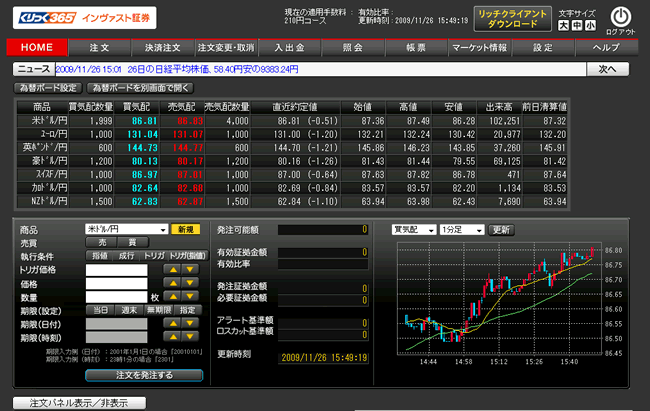
Task: Decrease trigger price with down arrow
Action: coord(190,270)
